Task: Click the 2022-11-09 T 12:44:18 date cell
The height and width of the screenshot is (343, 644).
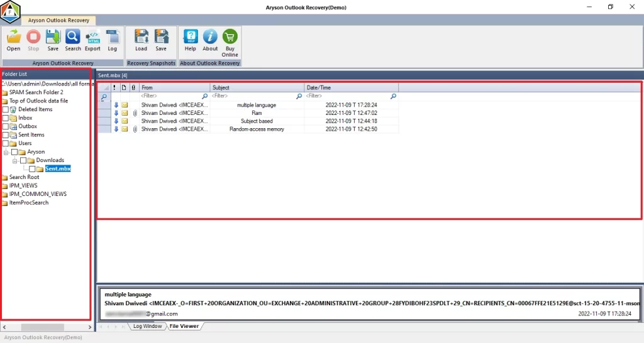Action: tap(351, 121)
